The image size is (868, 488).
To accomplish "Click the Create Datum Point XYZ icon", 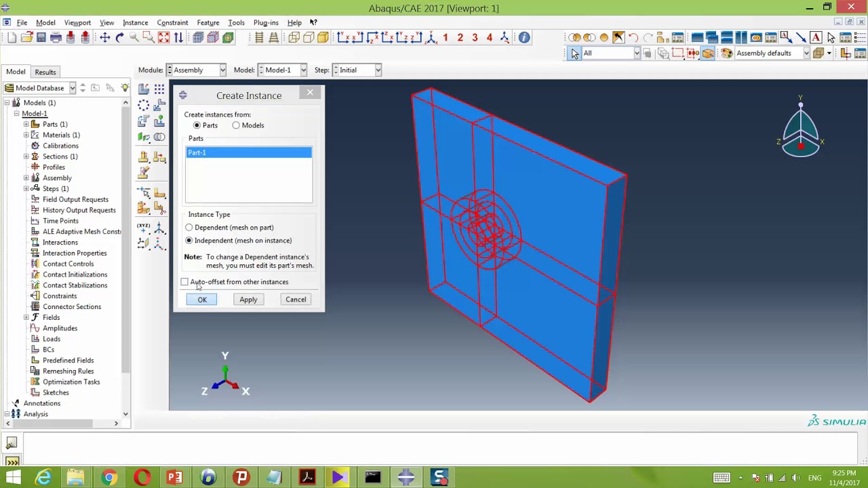I will 144,227.
